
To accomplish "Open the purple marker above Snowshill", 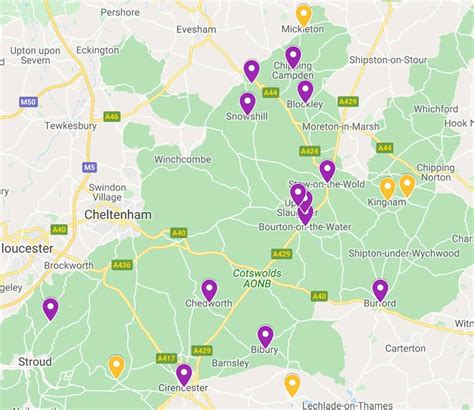I will click(x=247, y=103).
